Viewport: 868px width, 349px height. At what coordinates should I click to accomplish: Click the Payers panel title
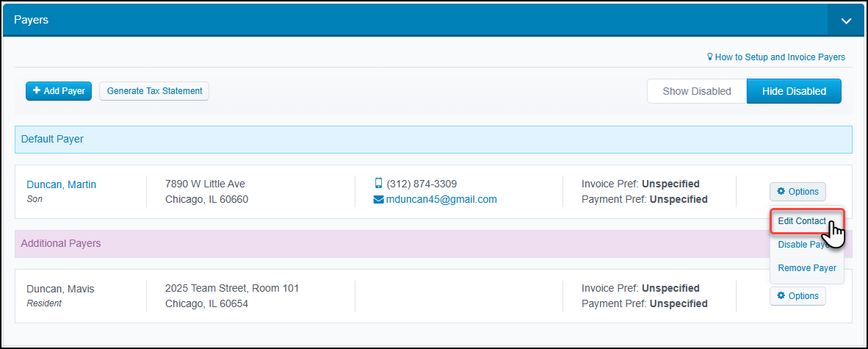(31, 20)
